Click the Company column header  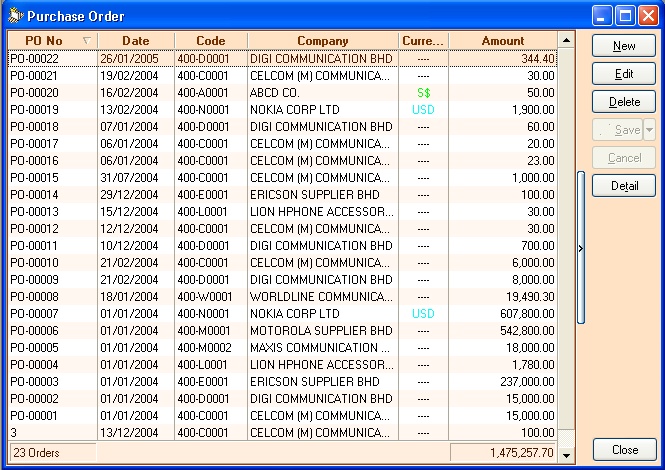point(323,41)
